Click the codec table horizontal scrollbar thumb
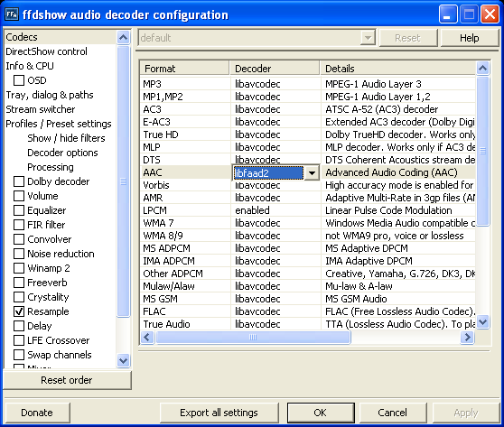The height and width of the screenshot is (427, 504). click(x=253, y=337)
